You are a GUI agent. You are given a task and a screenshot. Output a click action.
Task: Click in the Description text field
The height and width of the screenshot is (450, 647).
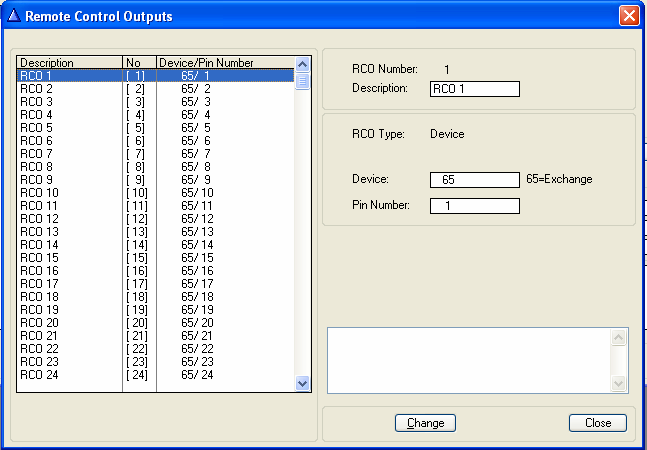pyautogui.click(x=475, y=88)
